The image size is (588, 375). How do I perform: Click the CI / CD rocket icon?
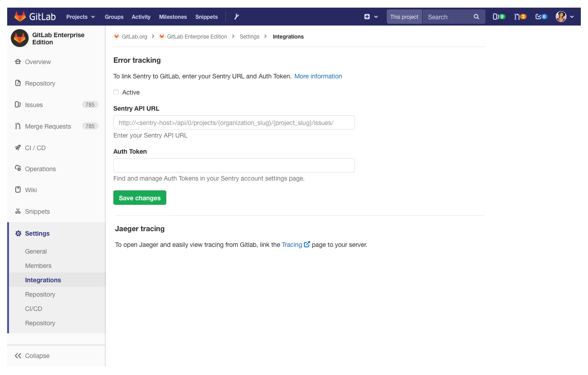coord(17,147)
